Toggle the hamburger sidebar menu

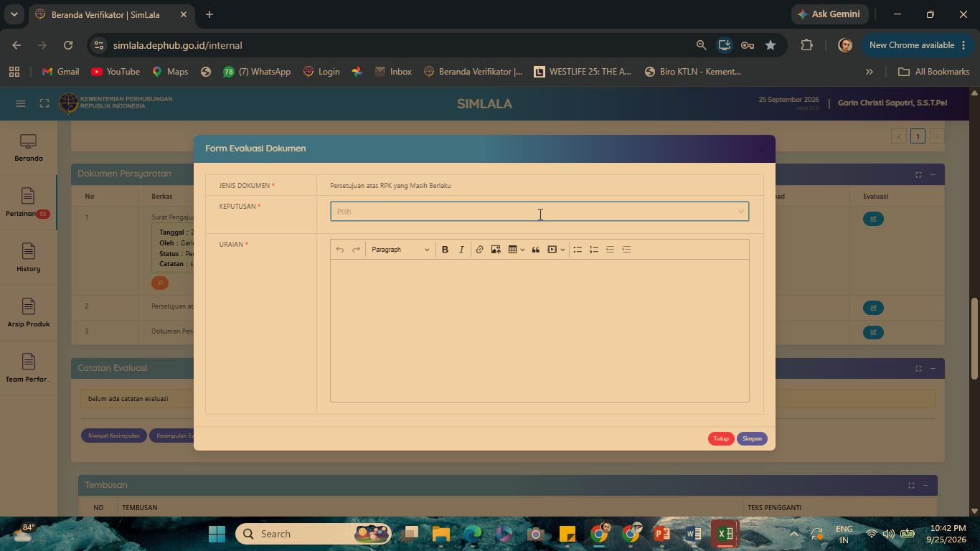pos(21,103)
